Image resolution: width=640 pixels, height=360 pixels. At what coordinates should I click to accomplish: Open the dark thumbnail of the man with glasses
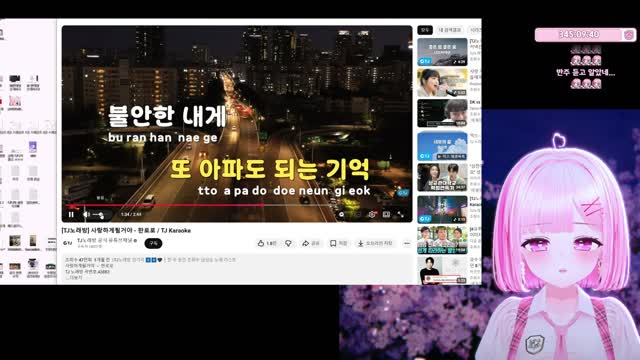(x=442, y=113)
